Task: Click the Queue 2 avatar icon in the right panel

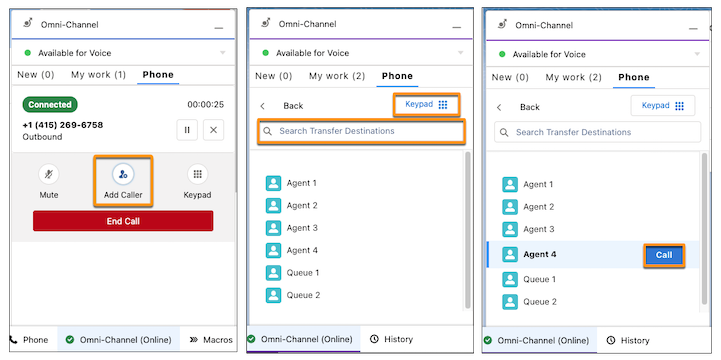Action: 510,302
